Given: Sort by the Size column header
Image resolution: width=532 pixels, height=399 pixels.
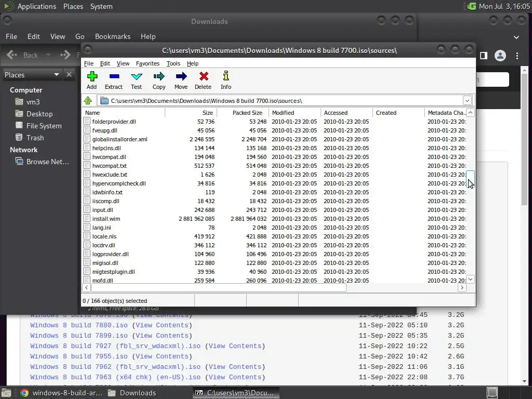Looking at the screenshot, I should click(191, 113).
